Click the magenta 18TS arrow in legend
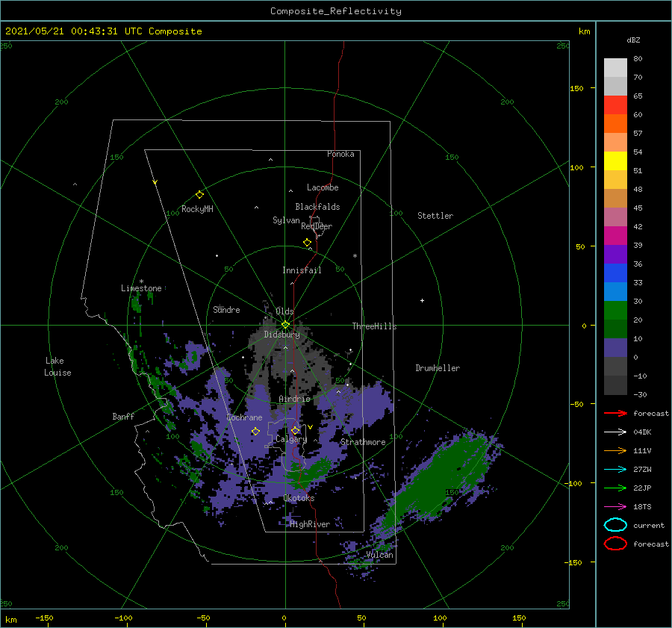The width and height of the screenshot is (672, 628). [615, 507]
